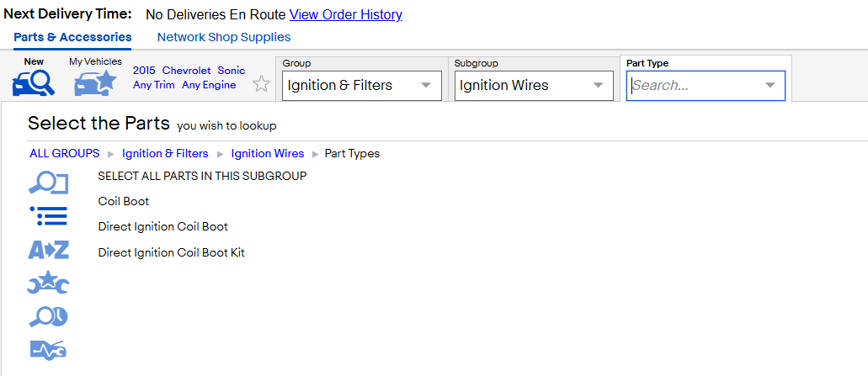This screenshot has height=376, width=868.
Task: Choose the A-Z alphabetical sort icon
Action: click(48, 250)
